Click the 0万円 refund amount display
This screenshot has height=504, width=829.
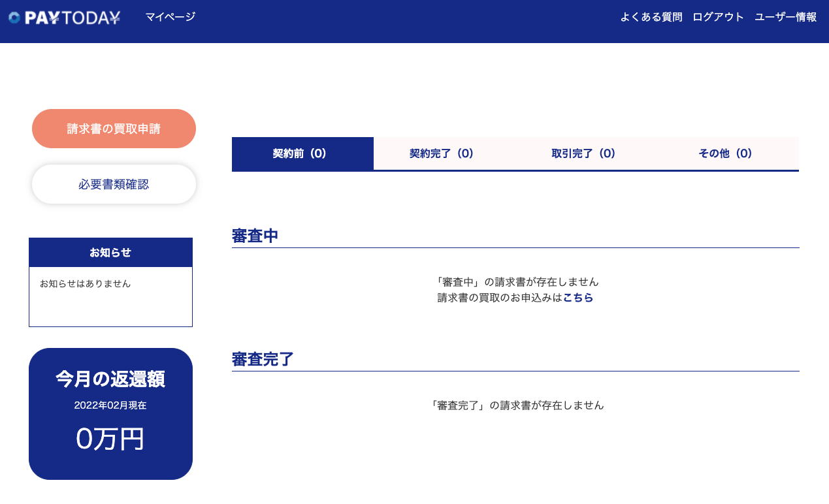pyautogui.click(x=110, y=439)
